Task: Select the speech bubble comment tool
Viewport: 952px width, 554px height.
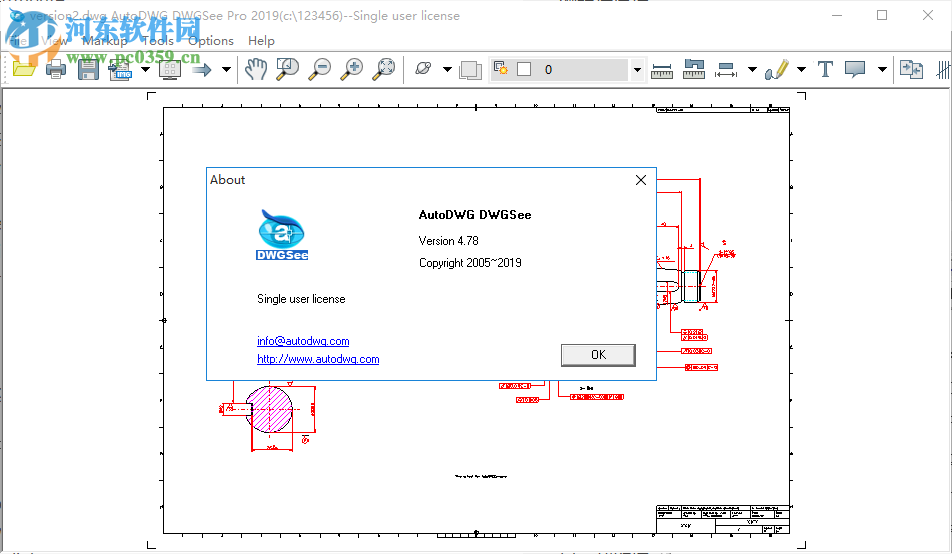Action: coord(855,69)
